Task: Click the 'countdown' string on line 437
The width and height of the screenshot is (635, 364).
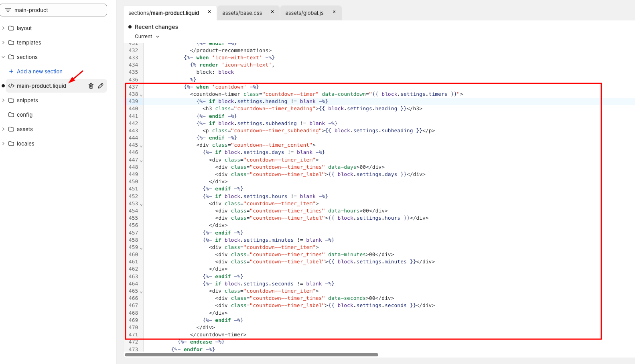Action: click(229, 87)
